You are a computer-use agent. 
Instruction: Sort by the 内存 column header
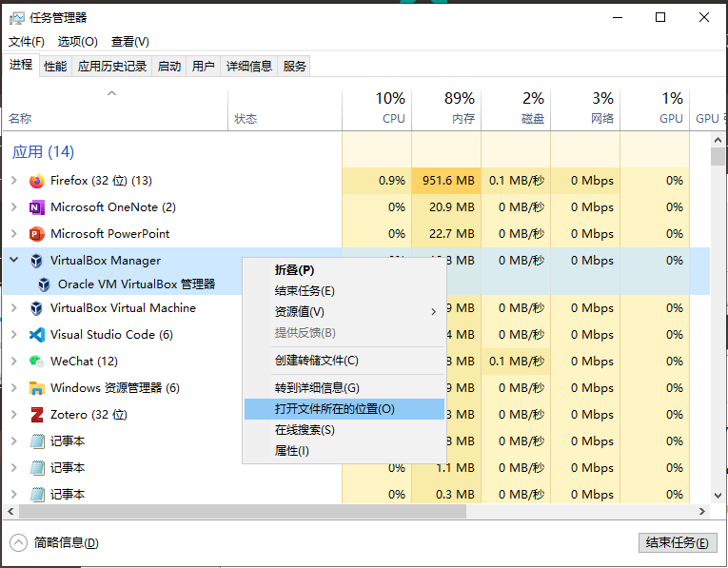(446, 109)
